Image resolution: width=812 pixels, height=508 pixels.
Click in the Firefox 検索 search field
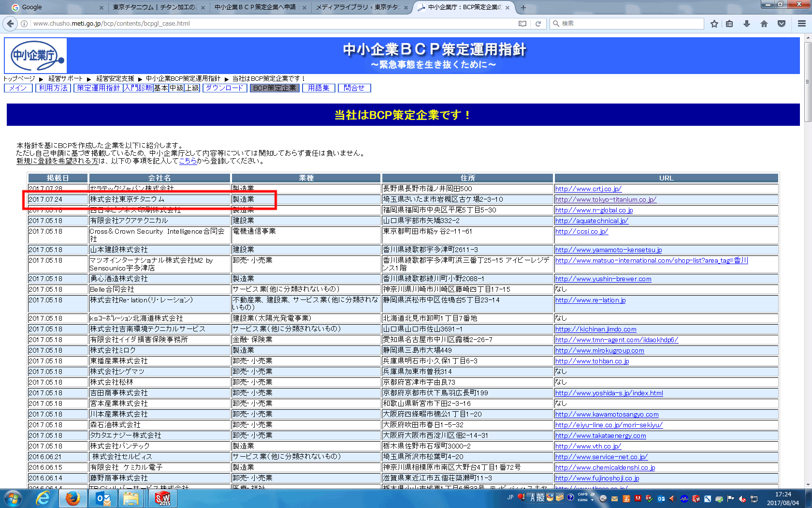point(628,24)
